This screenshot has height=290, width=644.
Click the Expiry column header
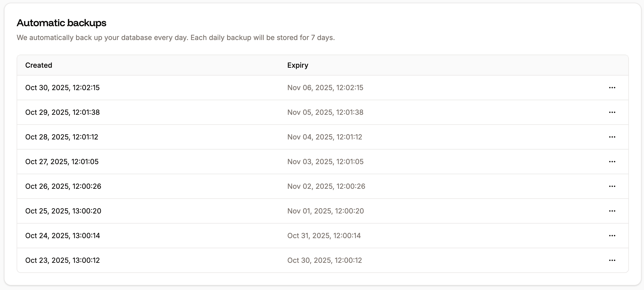(x=298, y=65)
